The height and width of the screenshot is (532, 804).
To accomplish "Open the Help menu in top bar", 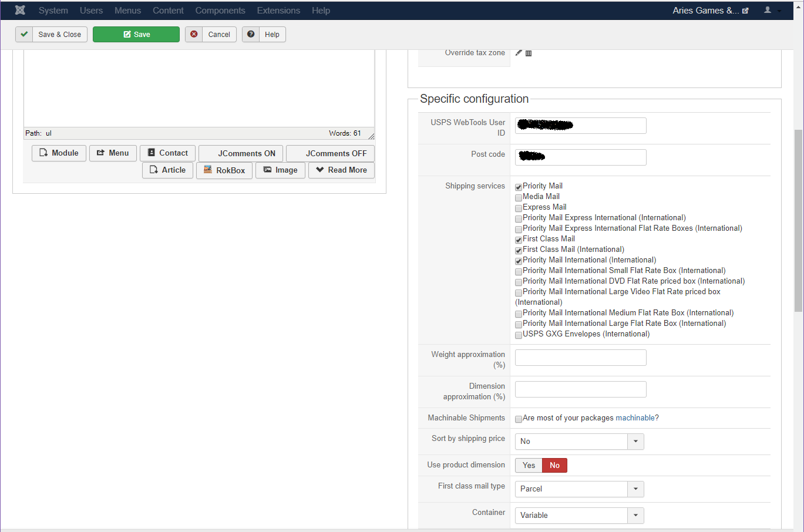I will (321, 11).
